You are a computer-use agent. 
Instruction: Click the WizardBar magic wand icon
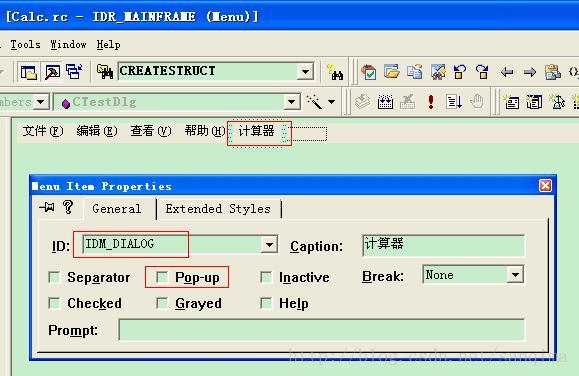pyautogui.click(x=314, y=102)
